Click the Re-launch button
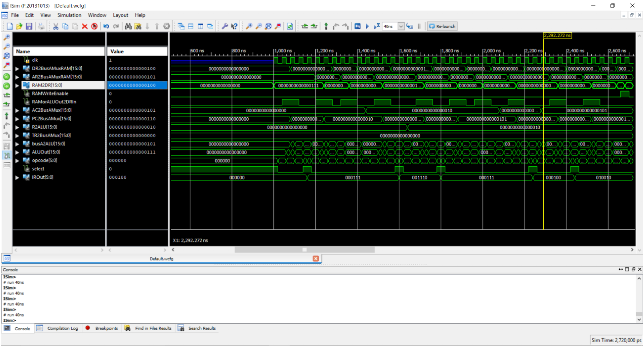 click(442, 26)
